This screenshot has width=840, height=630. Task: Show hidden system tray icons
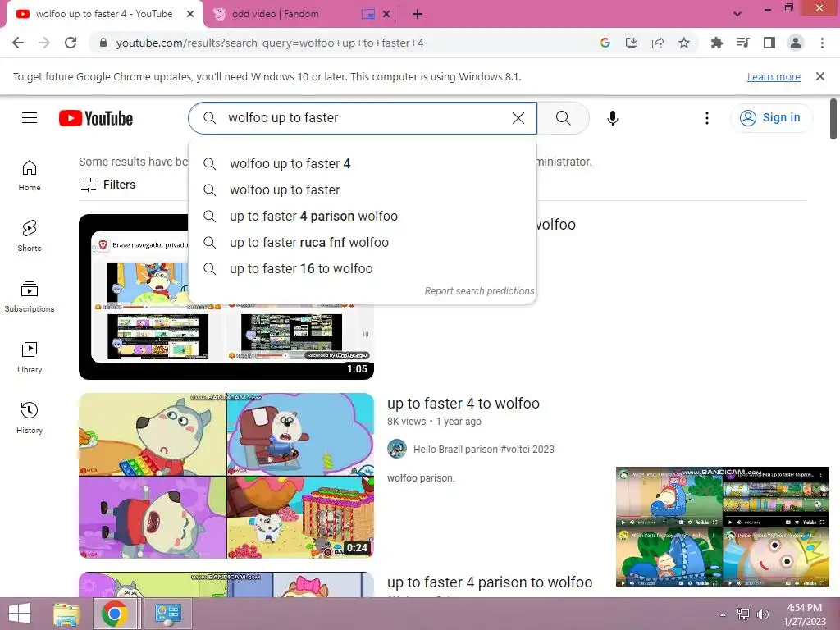pos(724,614)
